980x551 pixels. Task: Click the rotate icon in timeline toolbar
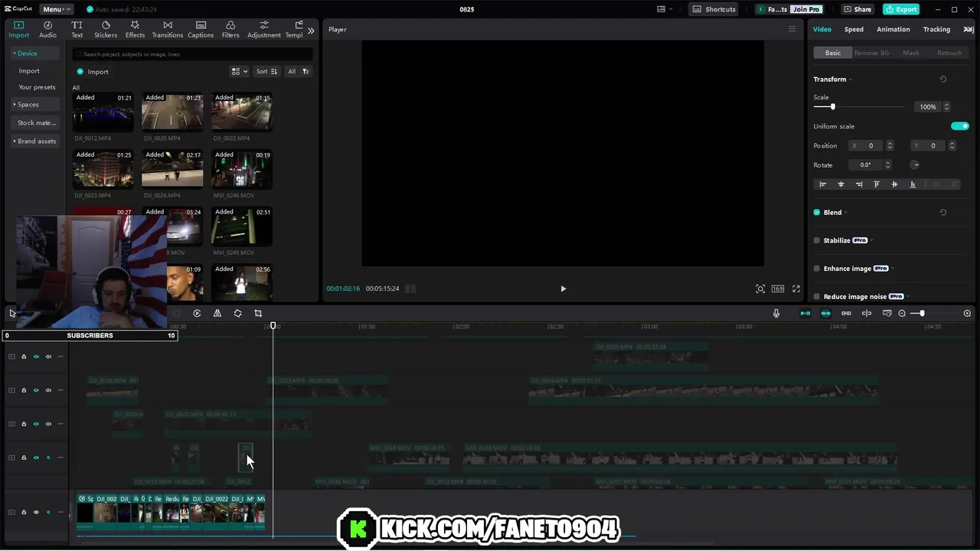pyautogui.click(x=237, y=313)
